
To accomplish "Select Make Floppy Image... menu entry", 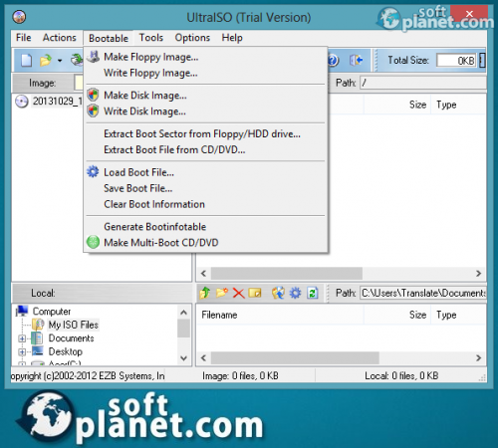I will pos(206,57).
